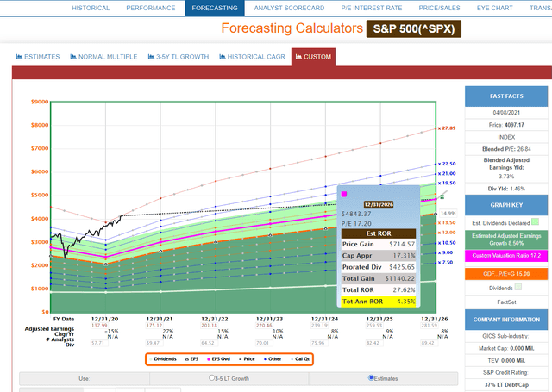
Task: Click the x 19.50 multiple label
Action: [x=447, y=184]
